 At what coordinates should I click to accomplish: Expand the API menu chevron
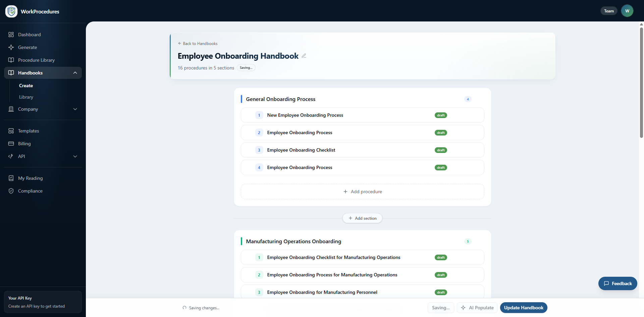[x=75, y=156]
